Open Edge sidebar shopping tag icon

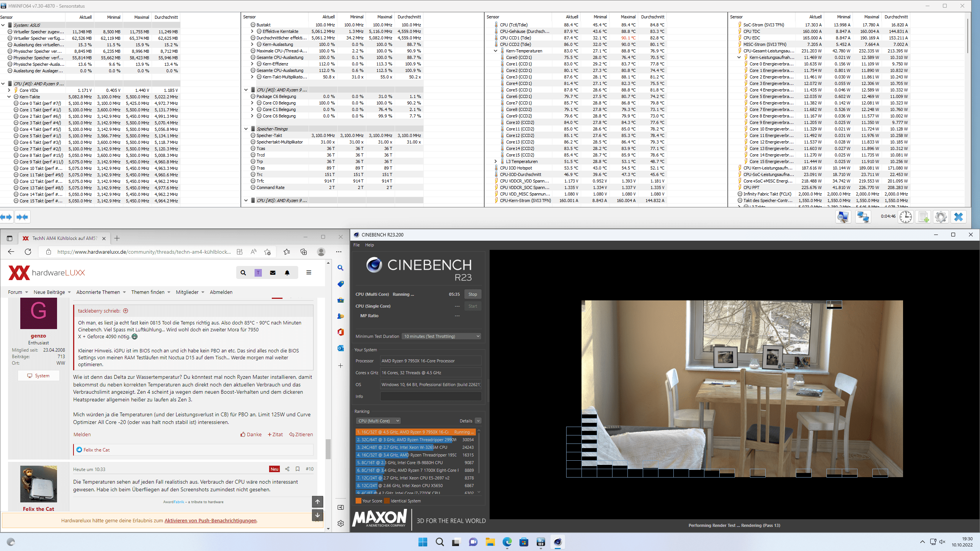341,284
